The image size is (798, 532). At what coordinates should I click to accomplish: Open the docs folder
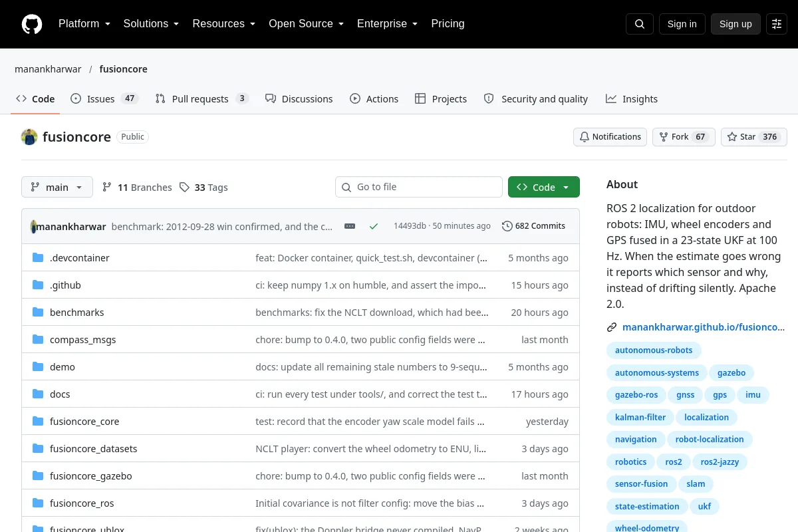click(x=60, y=394)
